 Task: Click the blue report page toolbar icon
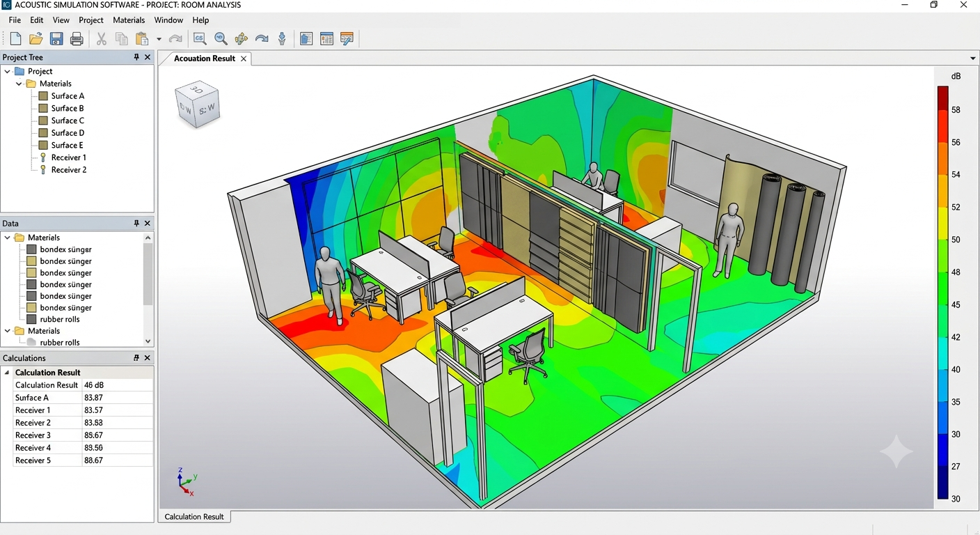(x=306, y=39)
